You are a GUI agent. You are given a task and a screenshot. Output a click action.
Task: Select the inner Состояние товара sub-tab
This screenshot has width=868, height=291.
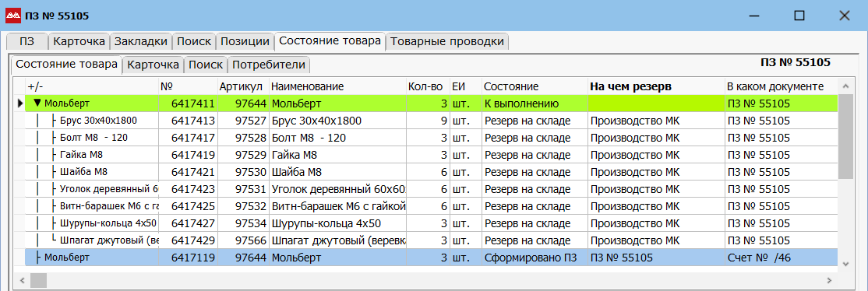click(x=66, y=64)
